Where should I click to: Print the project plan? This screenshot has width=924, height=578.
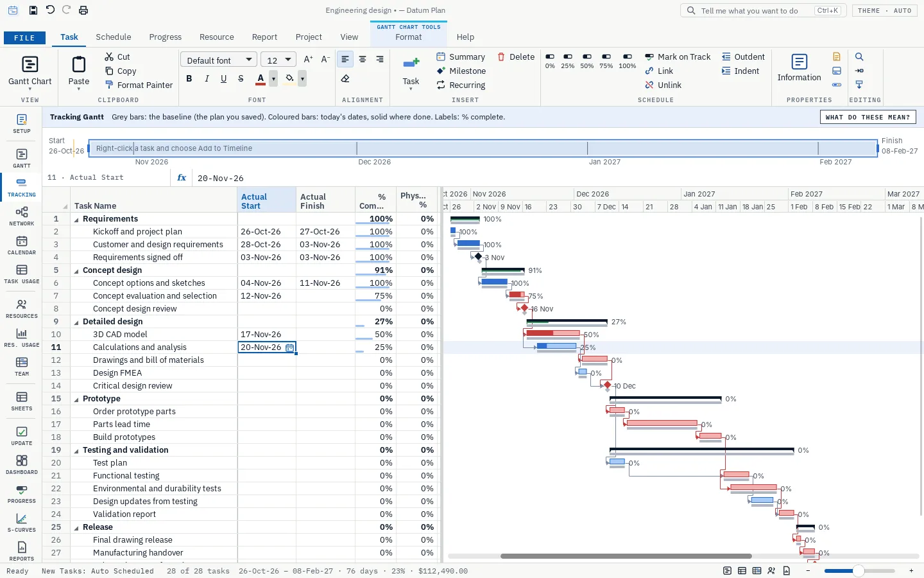(83, 10)
